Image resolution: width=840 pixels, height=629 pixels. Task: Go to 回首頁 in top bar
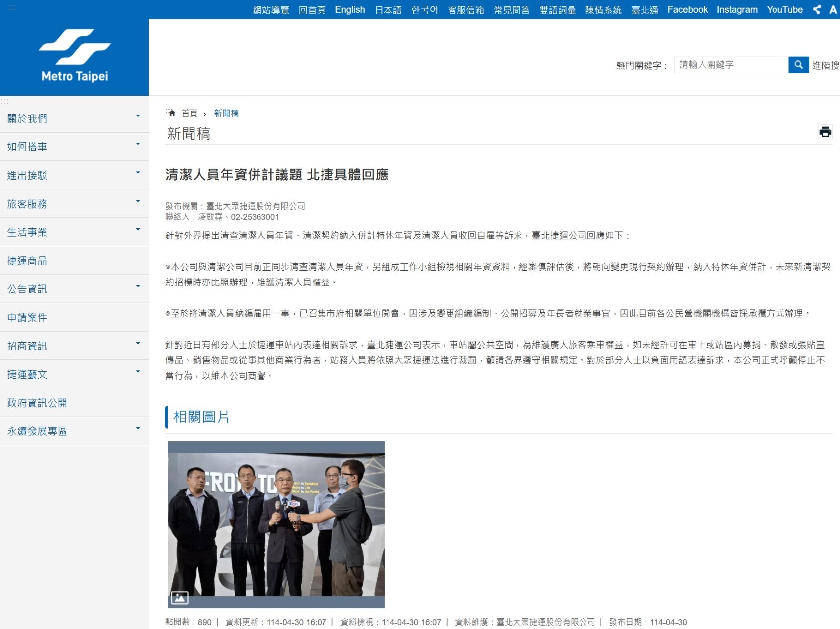click(312, 10)
